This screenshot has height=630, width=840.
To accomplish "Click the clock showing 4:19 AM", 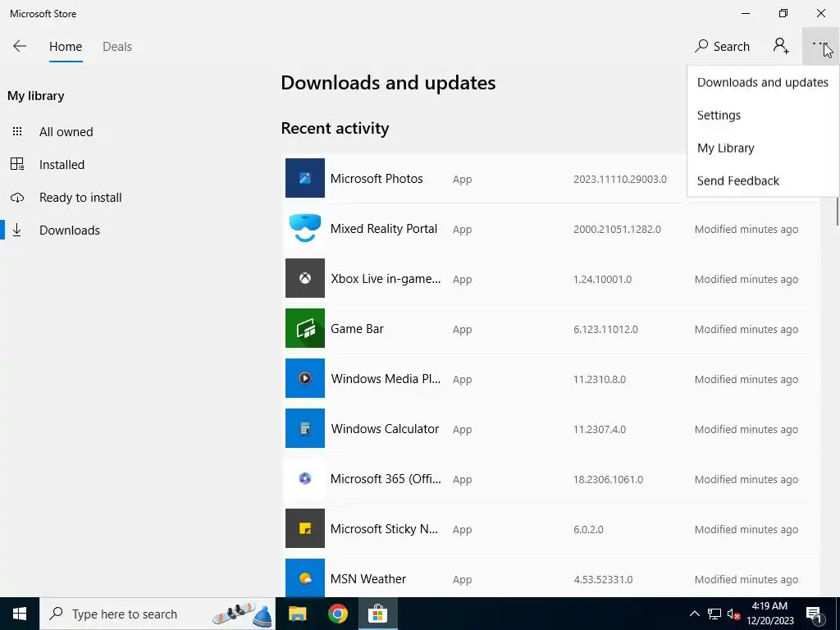I will [x=769, y=606].
